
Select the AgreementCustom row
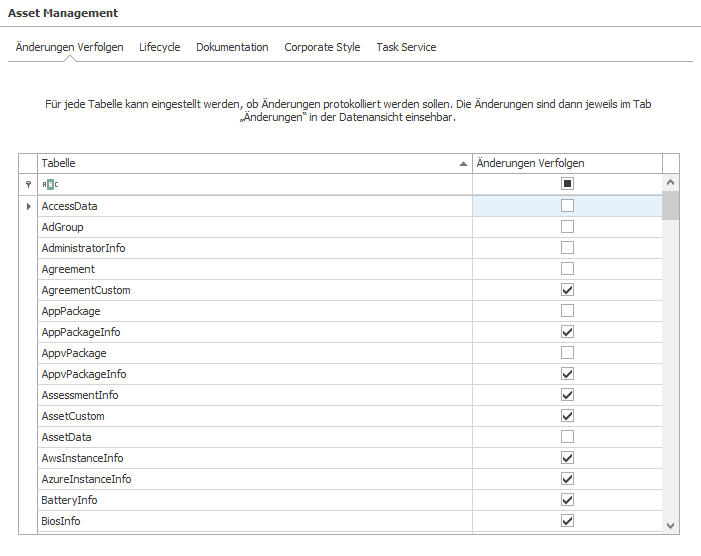pyautogui.click(x=350, y=290)
